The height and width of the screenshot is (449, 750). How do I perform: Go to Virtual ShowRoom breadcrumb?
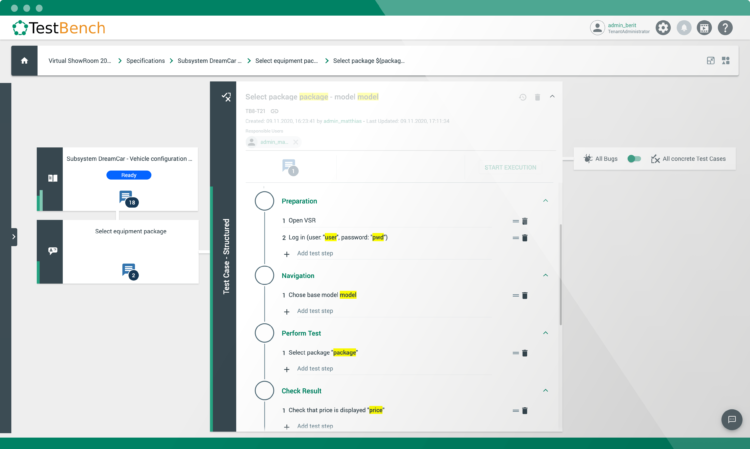pos(79,61)
